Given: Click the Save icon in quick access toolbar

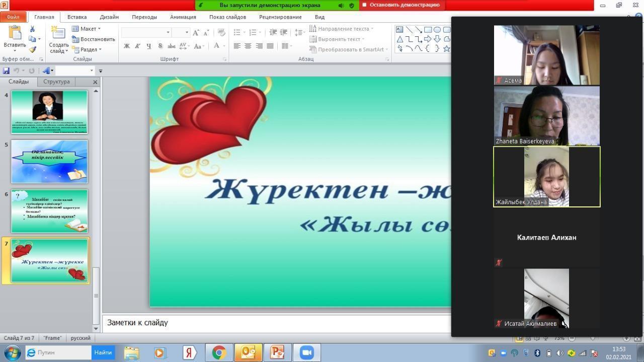Looking at the screenshot, I should (6, 71).
